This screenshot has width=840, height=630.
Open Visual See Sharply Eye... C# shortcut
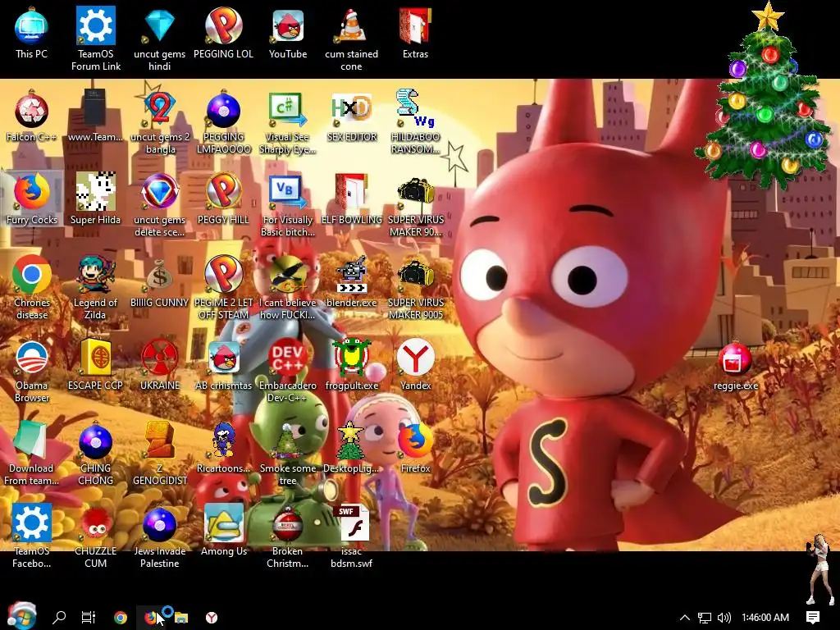tap(288, 121)
